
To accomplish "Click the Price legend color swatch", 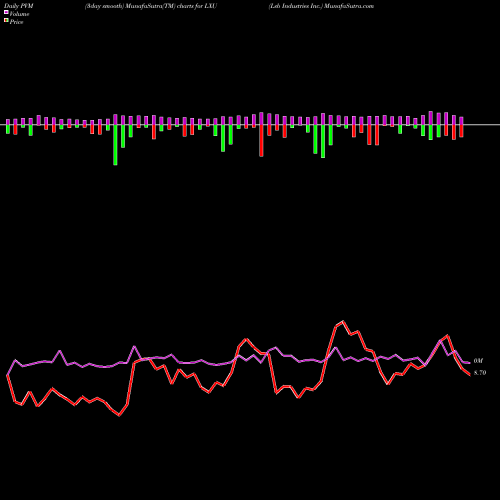I will [6, 21].
